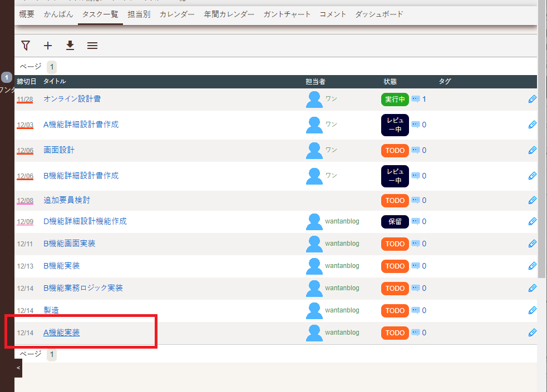This screenshot has height=392, width=547.
Task: Edit D機能詳細設計機能作成 with pencil icon
Action: pyautogui.click(x=533, y=222)
